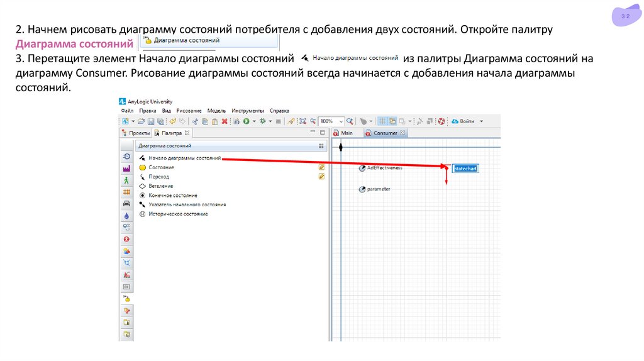The width and height of the screenshot is (644, 361).
Task: Click the Save All toolbar icon
Action: click(x=160, y=121)
